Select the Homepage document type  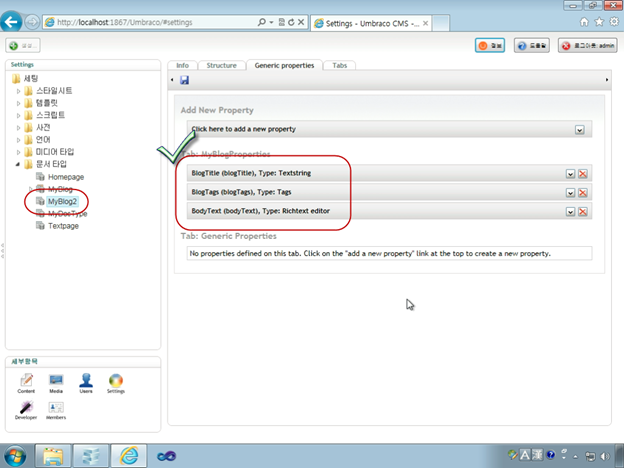pyautogui.click(x=66, y=177)
